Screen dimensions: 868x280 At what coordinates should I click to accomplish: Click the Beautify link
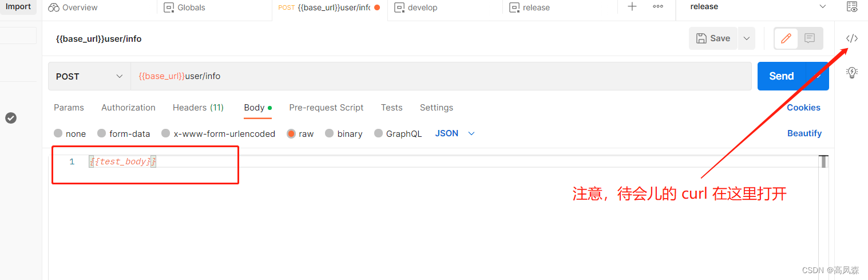(804, 133)
